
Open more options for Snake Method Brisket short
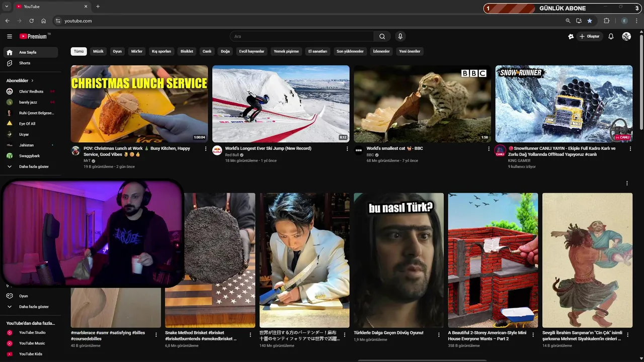point(250,335)
